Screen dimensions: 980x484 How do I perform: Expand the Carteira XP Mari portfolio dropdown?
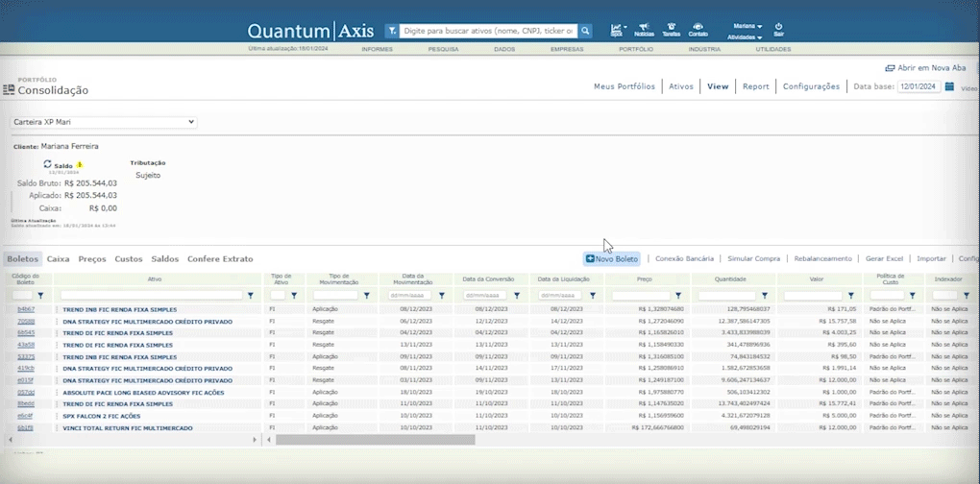coord(104,122)
